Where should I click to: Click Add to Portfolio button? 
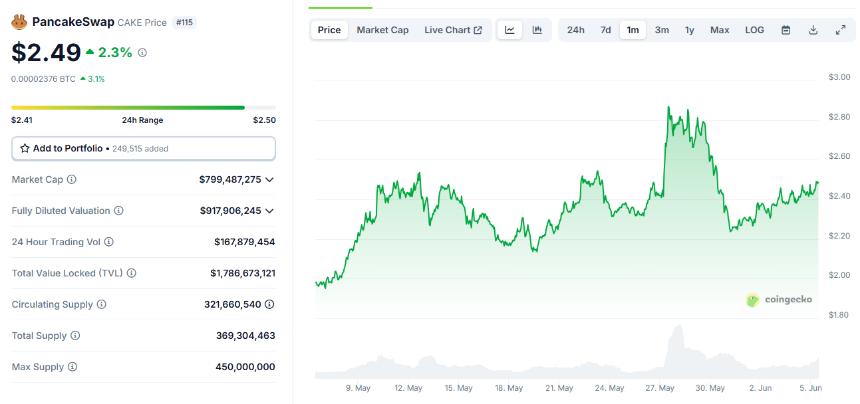(143, 148)
